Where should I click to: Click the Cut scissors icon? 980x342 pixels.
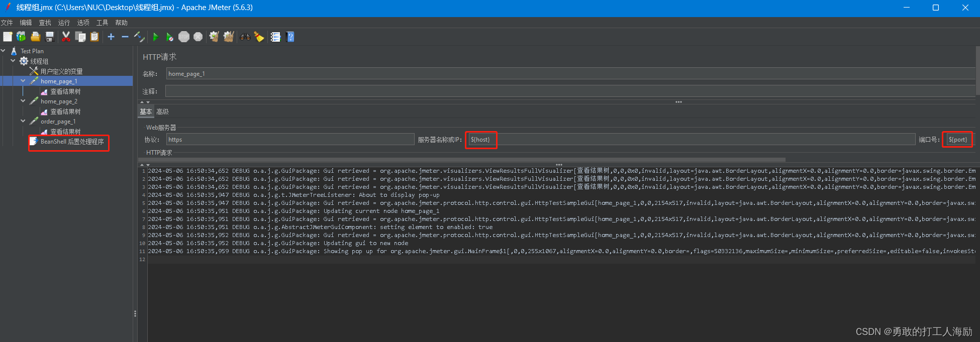pyautogui.click(x=66, y=37)
